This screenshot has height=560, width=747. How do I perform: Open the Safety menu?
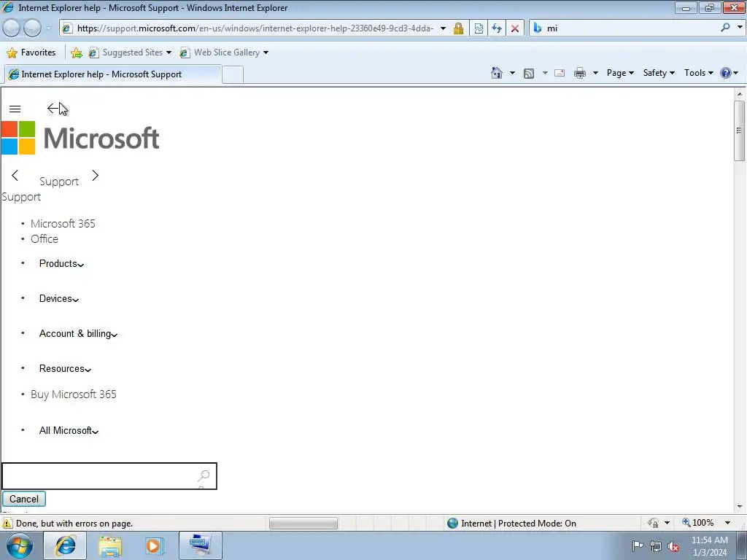coord(659,73)
